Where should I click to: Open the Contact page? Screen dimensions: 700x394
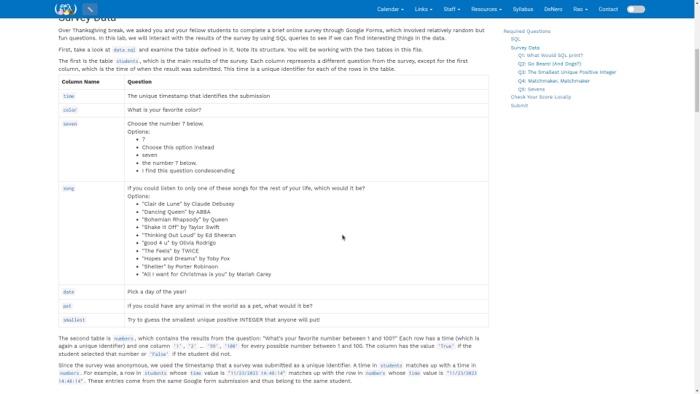(x=608, y=9)
